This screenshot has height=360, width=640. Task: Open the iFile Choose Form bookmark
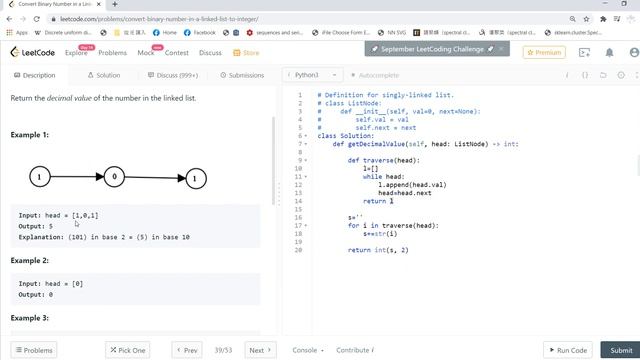click(x=341, y=32)
